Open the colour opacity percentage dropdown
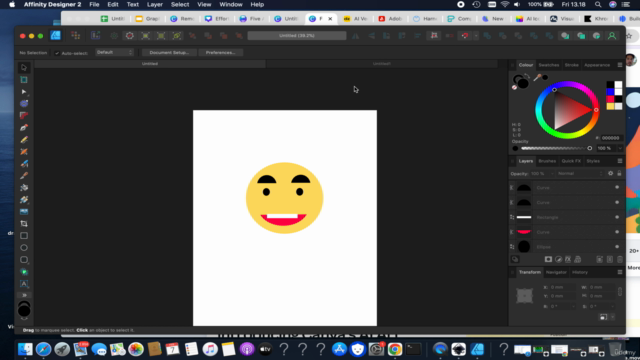Image resolution: width=640 pixels, height=360 pixels. [620, 148]
